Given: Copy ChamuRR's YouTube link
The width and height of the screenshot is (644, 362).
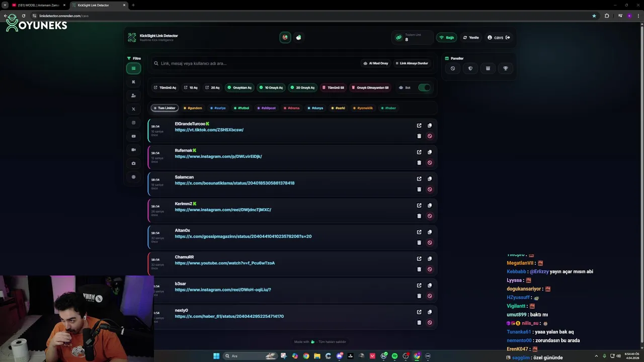Looking at the screenshot, I should pyautogui.click(x=430, y=259).
